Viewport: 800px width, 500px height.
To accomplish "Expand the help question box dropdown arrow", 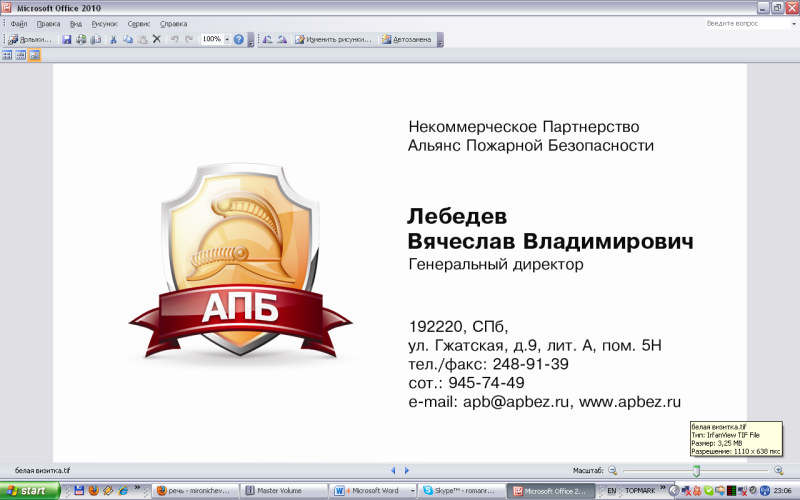I will [x=794, y=24].
